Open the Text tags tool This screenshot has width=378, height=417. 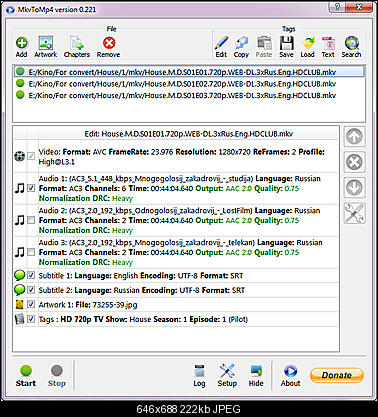(x=328, y=47)
